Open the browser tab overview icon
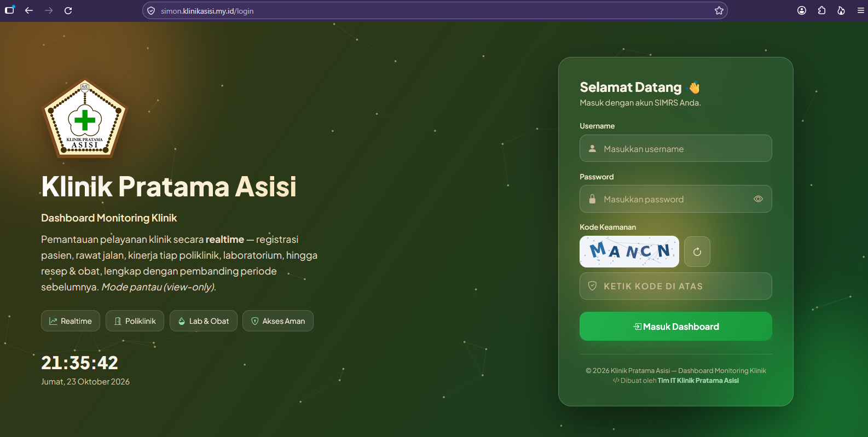This screenshot has width=868, height=437. pyautogui.click(x=9, y=10)
